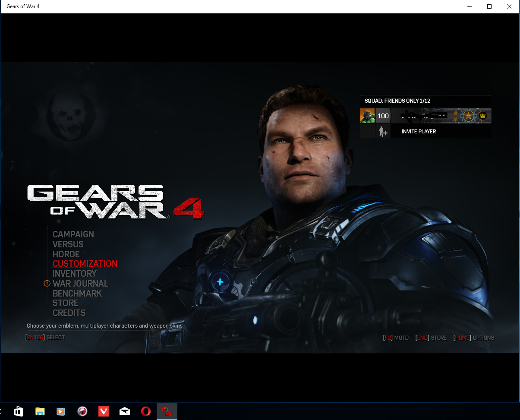Open War Journal
The height and width of the screenshot is (420, 520).
pos(80,283)
